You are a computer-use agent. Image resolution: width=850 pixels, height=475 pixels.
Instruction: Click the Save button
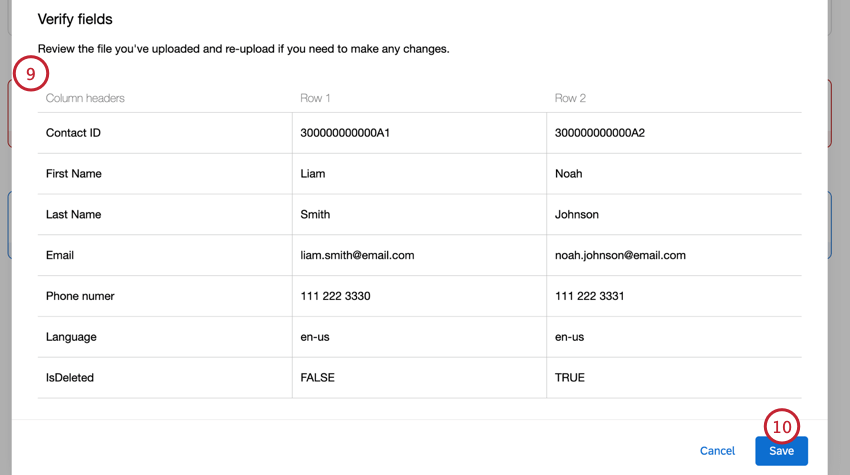point(781,451)
